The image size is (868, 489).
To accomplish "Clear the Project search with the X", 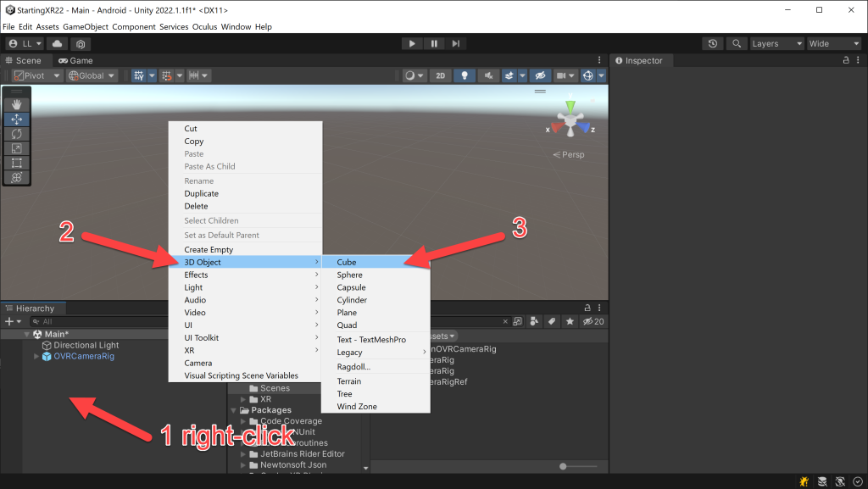I will click(505, 321).
